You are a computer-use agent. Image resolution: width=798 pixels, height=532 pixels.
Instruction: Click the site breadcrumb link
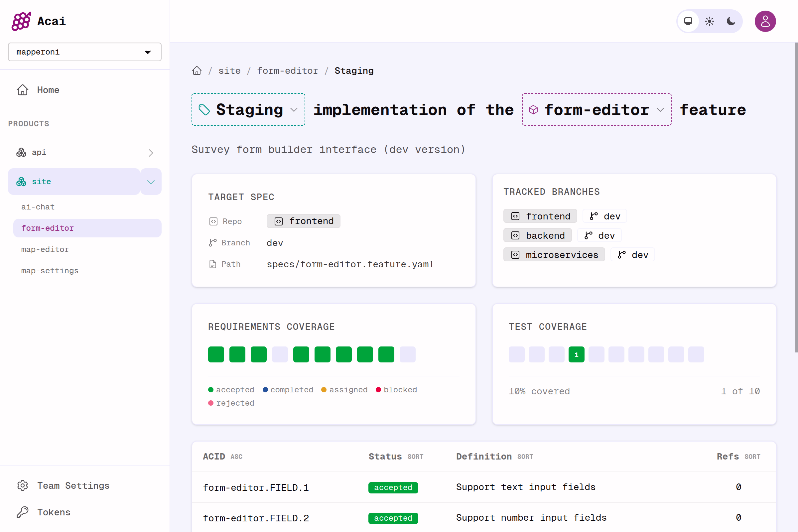click(229, 70)
